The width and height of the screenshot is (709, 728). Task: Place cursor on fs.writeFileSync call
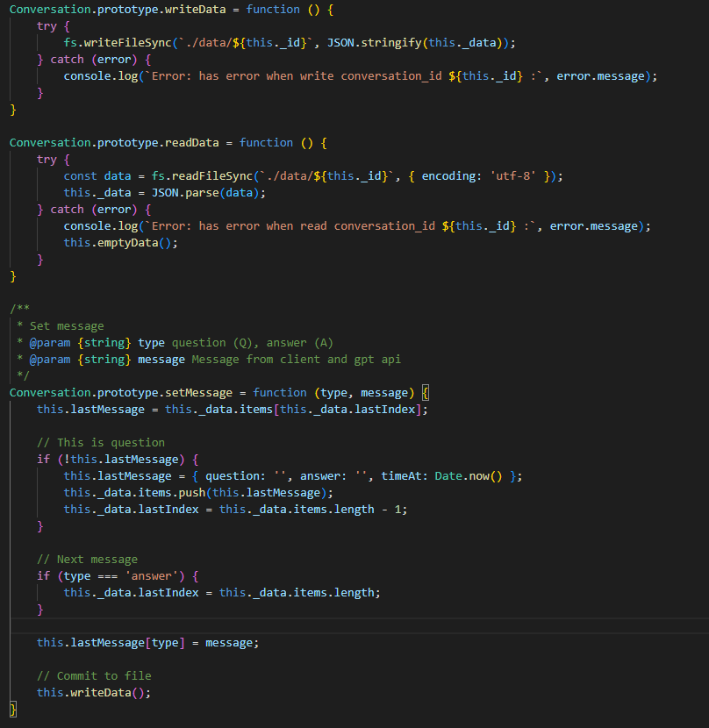pyautogui.click(x=118, y=43)
